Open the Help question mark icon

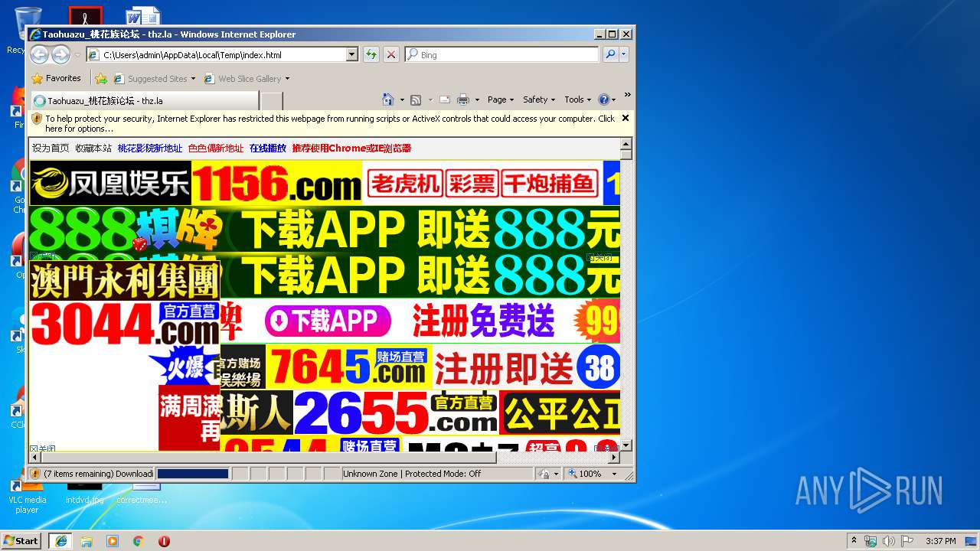[603, 99]
